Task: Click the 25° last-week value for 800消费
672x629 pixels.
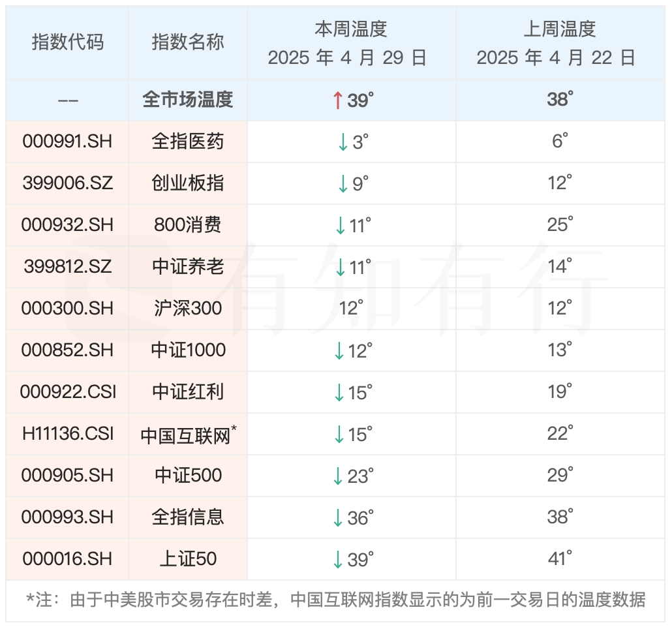Action: pos(560,224)
